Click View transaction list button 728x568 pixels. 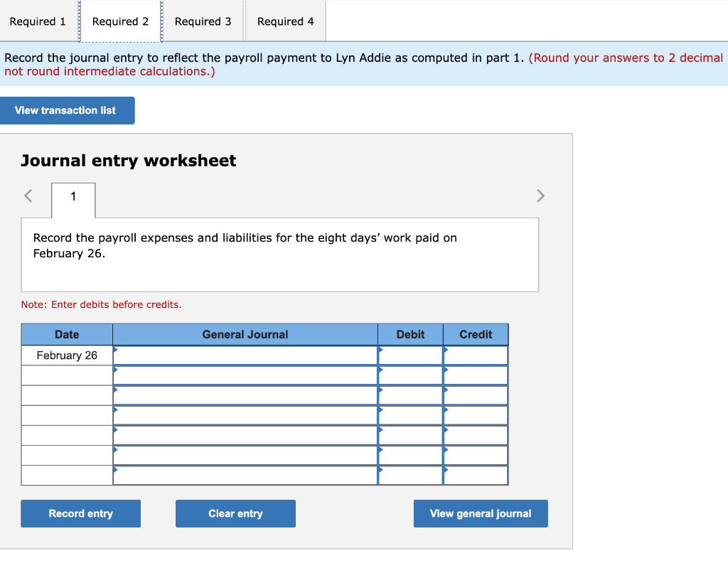[67, 110]
